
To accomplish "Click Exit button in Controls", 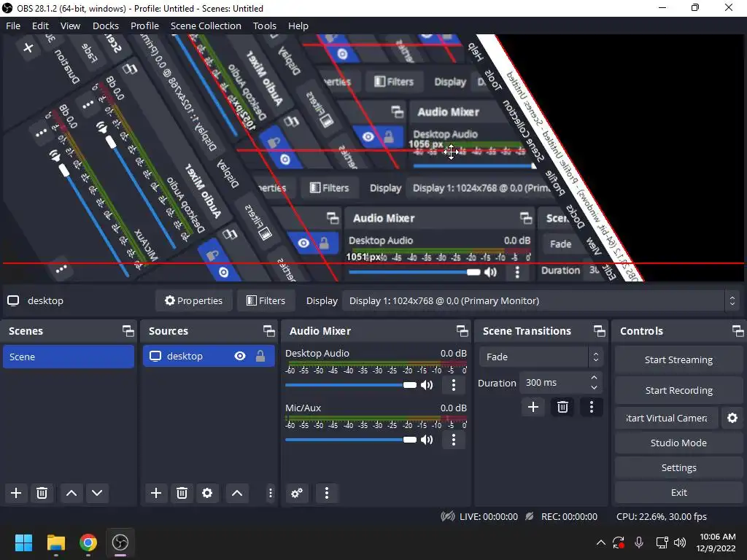I will (678, 492).
